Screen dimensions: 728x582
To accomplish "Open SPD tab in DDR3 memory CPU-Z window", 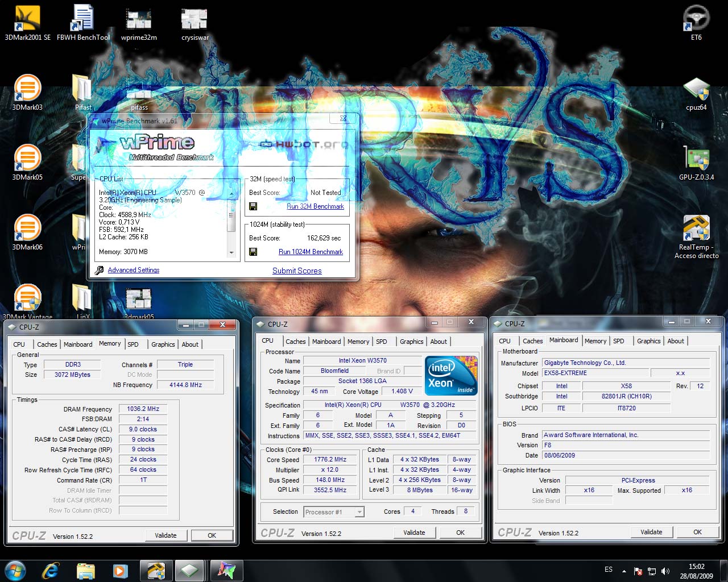I will tap(133, 344).
